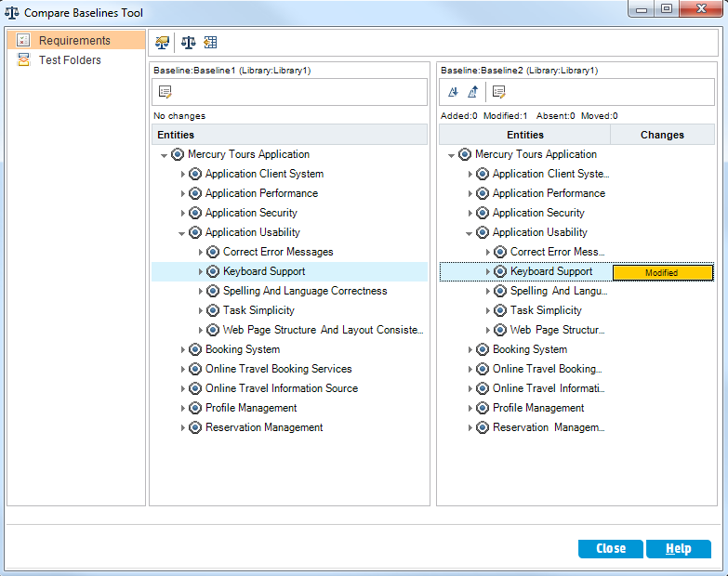Select Online Travel Information Source in Baseline1
The height and width of the screenshot is (576, 728).
tap(282, 388)
